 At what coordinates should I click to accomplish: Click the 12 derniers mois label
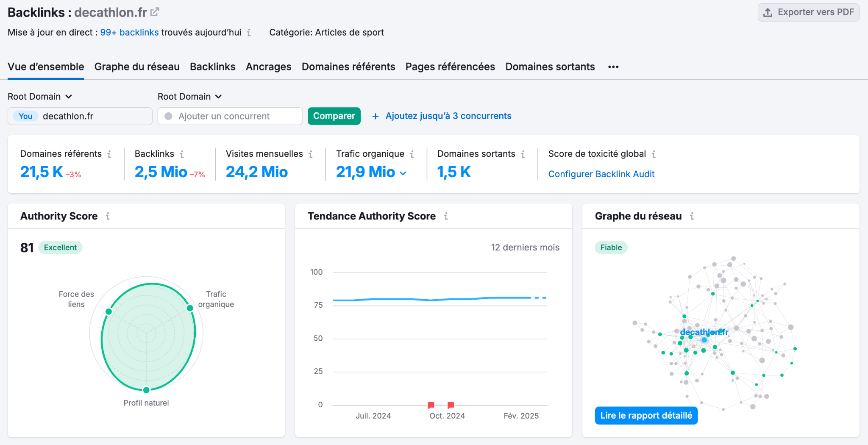tap(525, 248)
